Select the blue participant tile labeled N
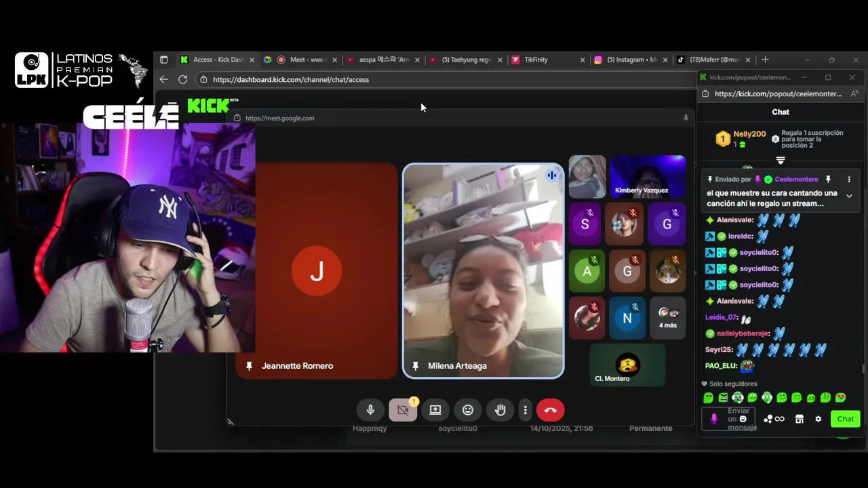This screenshot has height=488, width=868. pyautogui.click(x=627, y=318)
